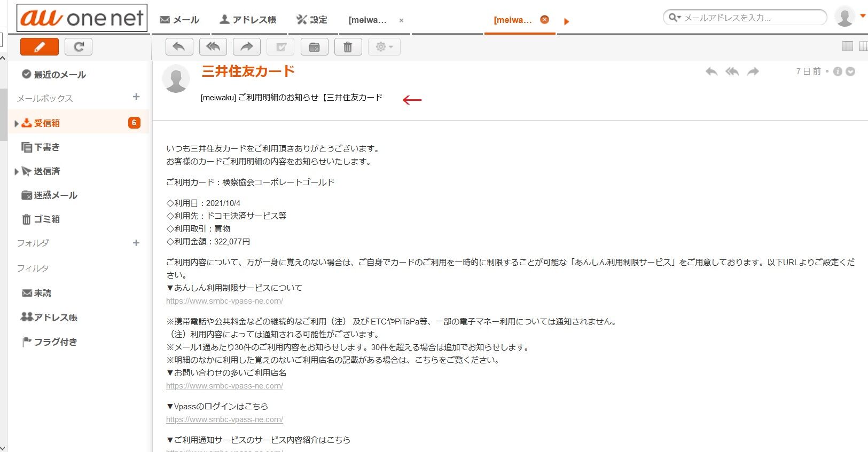Open アドレス帳 in the sidebar

click(49, 318)
